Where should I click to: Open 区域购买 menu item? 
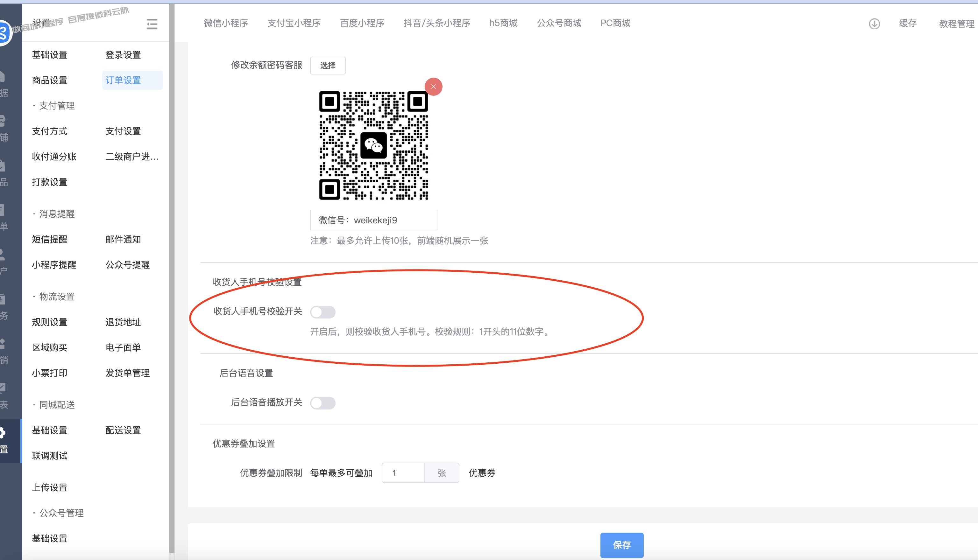point(50,347)
